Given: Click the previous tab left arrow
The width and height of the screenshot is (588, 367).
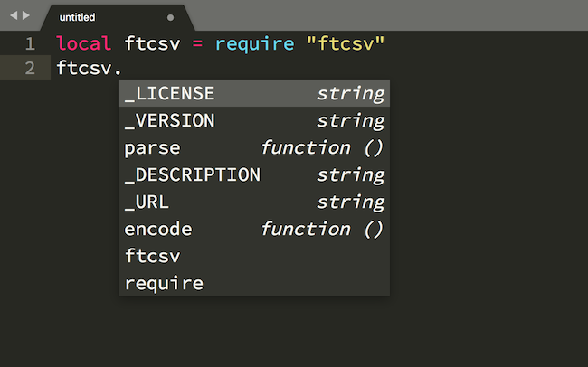Looking at the screenshot, I should point(14,15).
